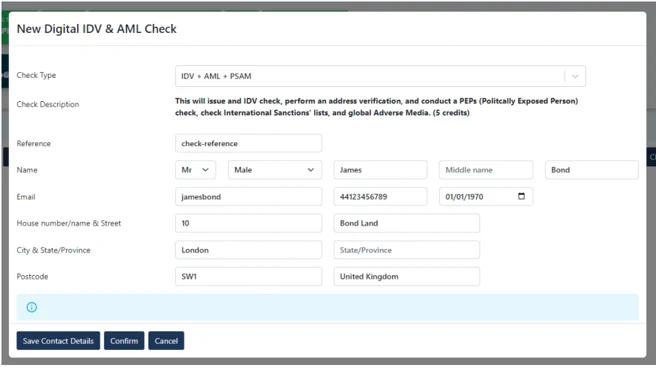656x368 pixels.
Task: Click the info circle icon
Action: pyautogui.click(x=32, y=307)
